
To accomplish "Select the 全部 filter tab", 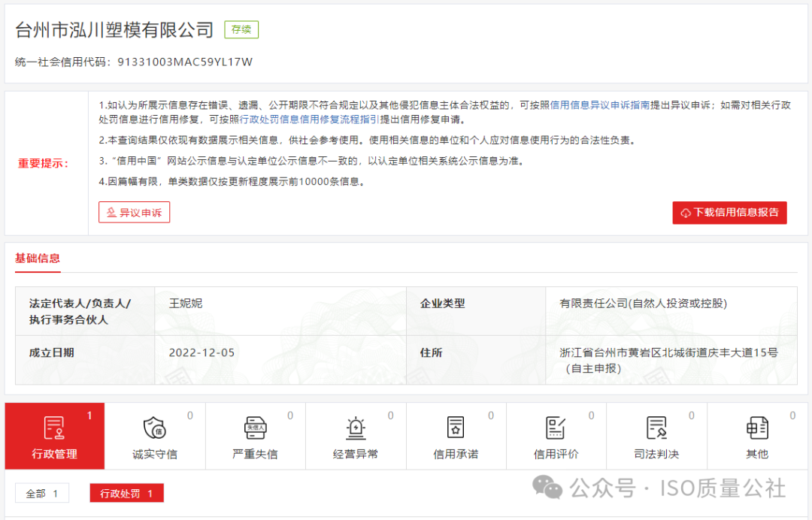I will pos(41,494).
